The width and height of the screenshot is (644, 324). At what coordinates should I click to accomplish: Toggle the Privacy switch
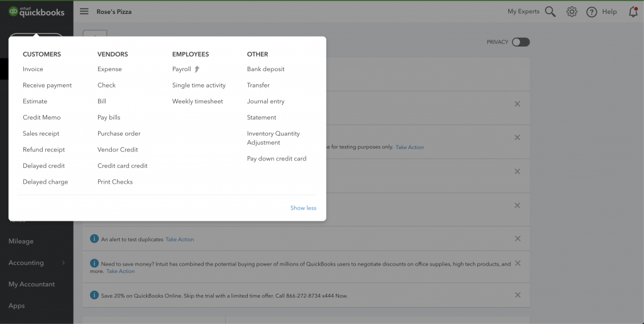[x=521, y=42]
